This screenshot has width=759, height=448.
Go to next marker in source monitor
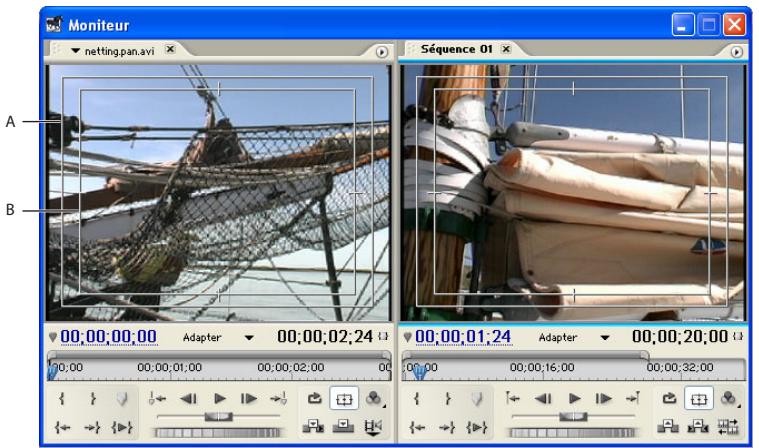(279, 399)
